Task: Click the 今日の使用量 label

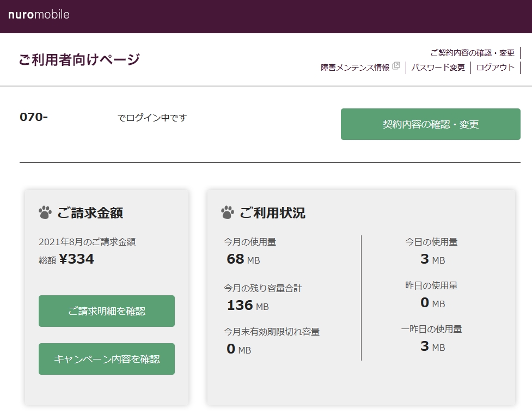Action: point(431,241)
